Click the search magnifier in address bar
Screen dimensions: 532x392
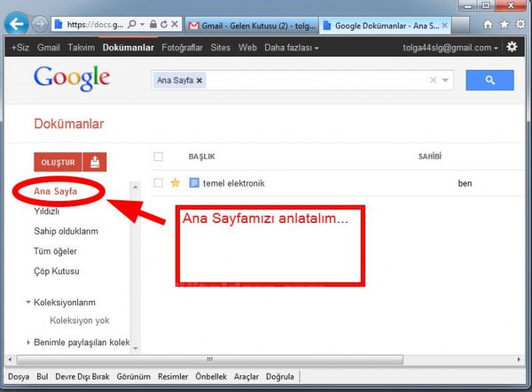click(132, 25)
